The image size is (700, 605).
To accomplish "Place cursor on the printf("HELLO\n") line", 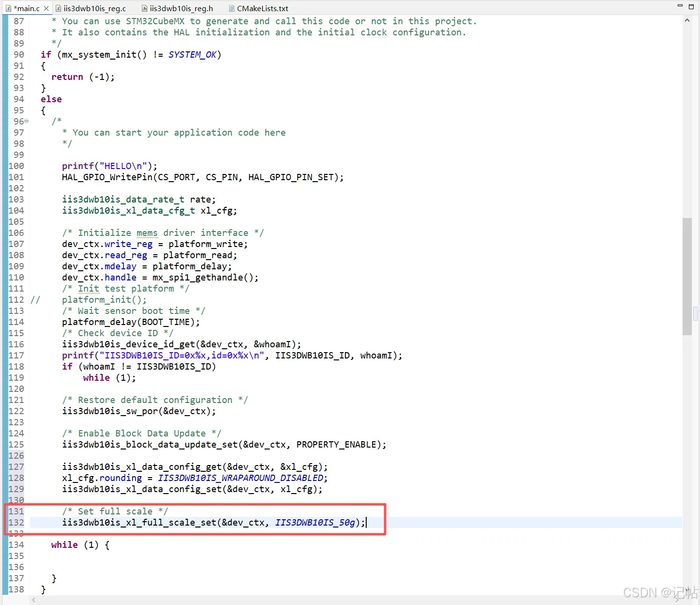I will pos(109,166).
